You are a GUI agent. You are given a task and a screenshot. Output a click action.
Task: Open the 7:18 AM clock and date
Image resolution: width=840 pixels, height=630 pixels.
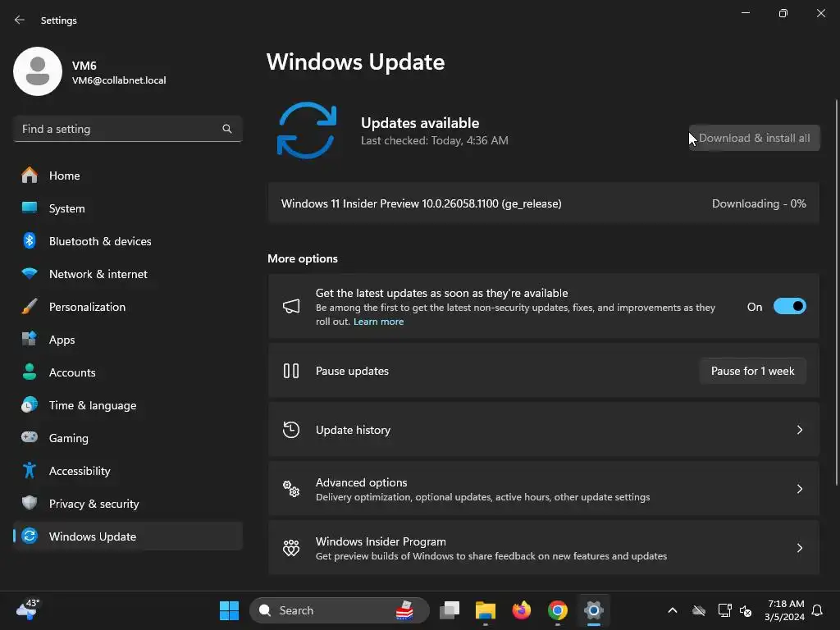click(785, 610)
